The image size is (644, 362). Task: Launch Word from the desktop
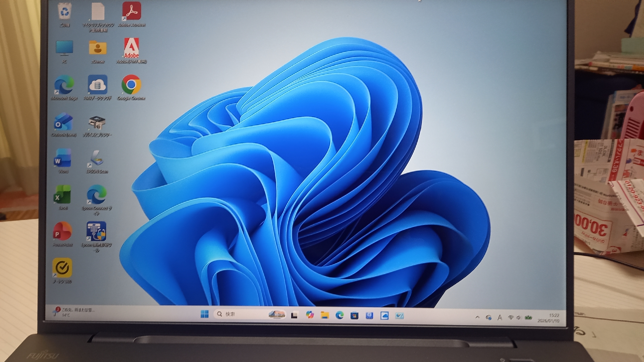click(63, 161)
